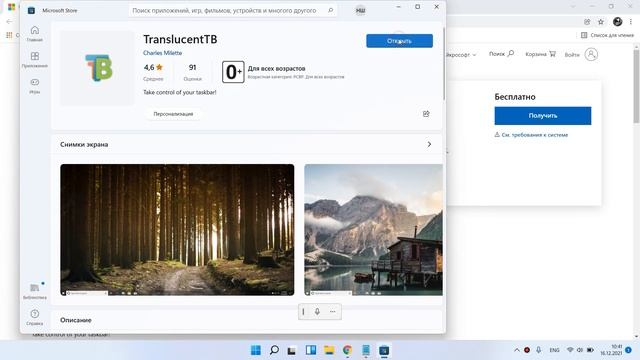
Task: Open the browser profile avatar
Action: point(618,22)
